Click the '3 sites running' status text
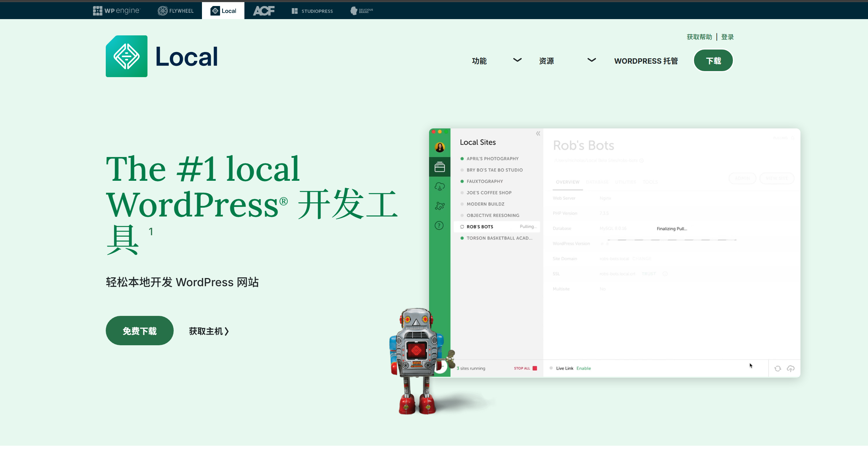 (x=471, y=368)
